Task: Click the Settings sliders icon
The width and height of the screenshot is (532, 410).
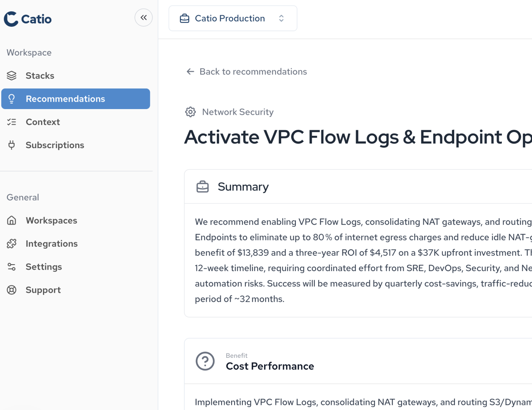Action: [x=11, y=266]
